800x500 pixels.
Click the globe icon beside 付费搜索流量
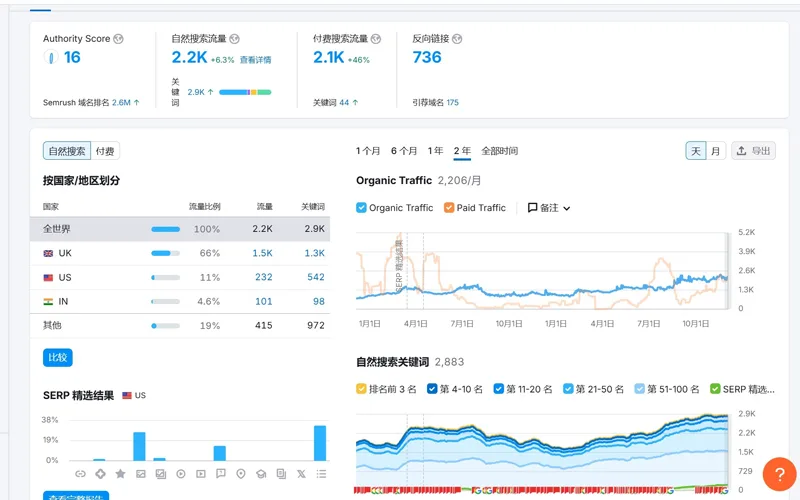point(376,39)
